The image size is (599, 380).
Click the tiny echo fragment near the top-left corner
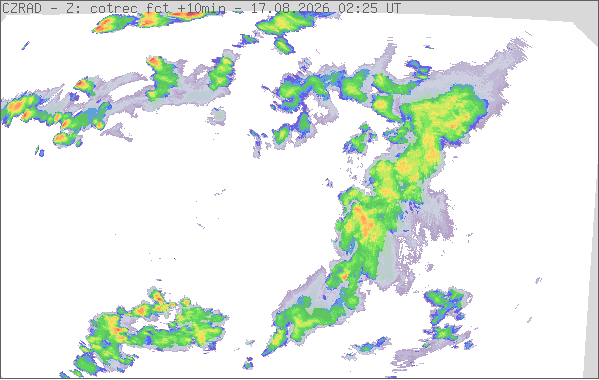point(26,46)
